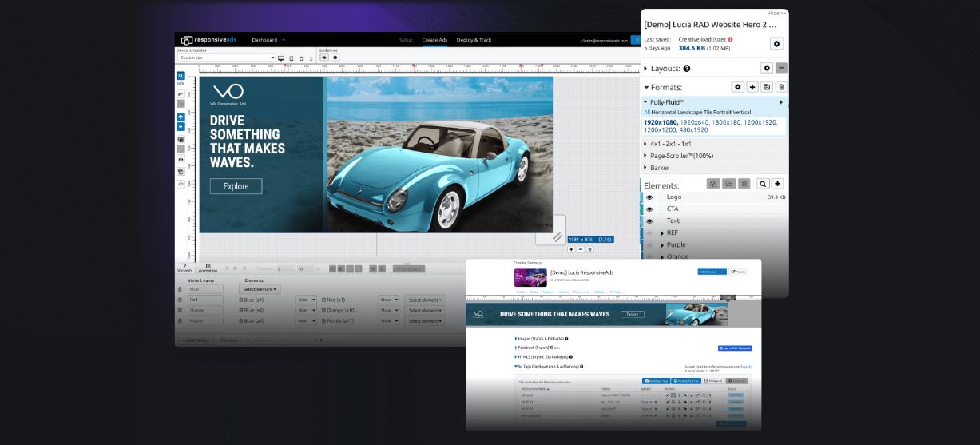Click the Red variant name field
Screen dimensions: 980x445
[x=205, y=300]
